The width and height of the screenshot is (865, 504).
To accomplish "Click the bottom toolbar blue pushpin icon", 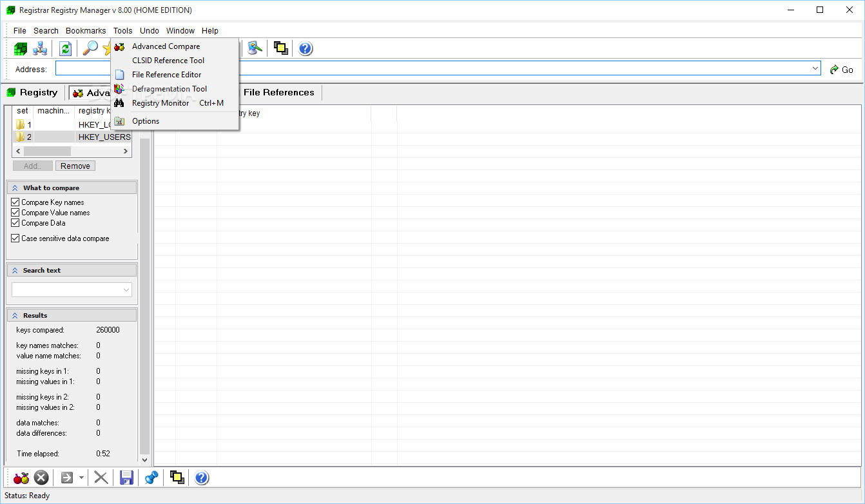I will [x=151, y=478].
